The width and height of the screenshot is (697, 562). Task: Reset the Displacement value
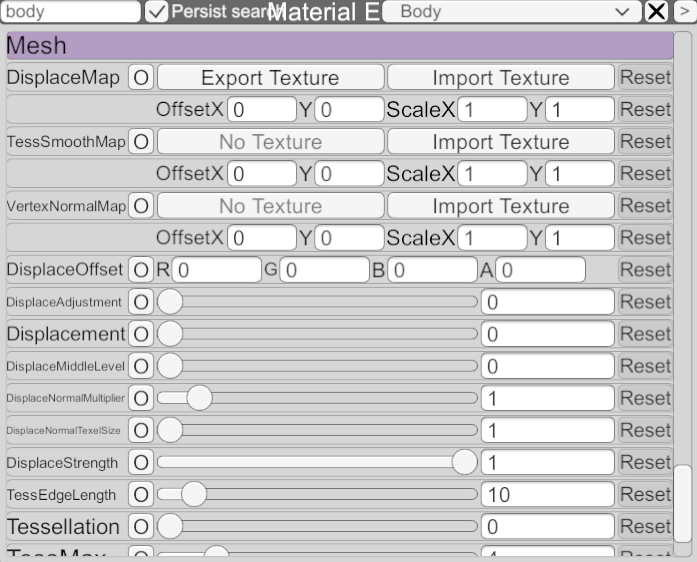(645, 334)
